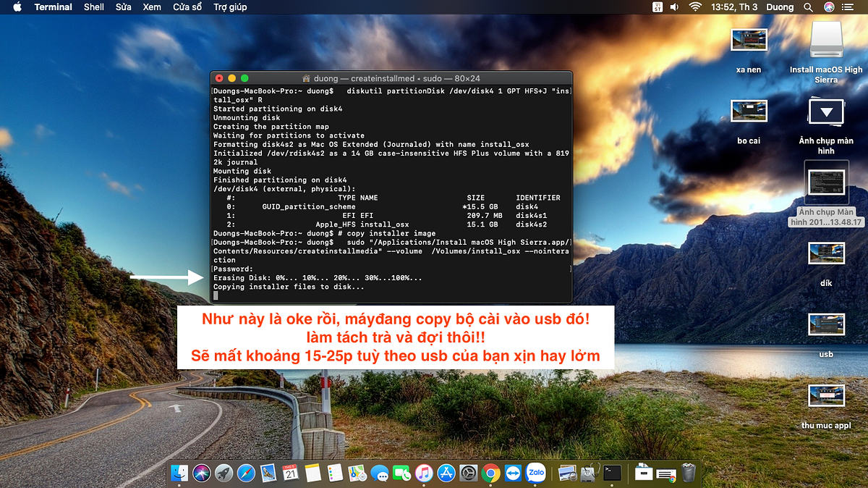
Task: Activate Siri in the menu bar
Action: pyautogui.click(x=829, y=7)
